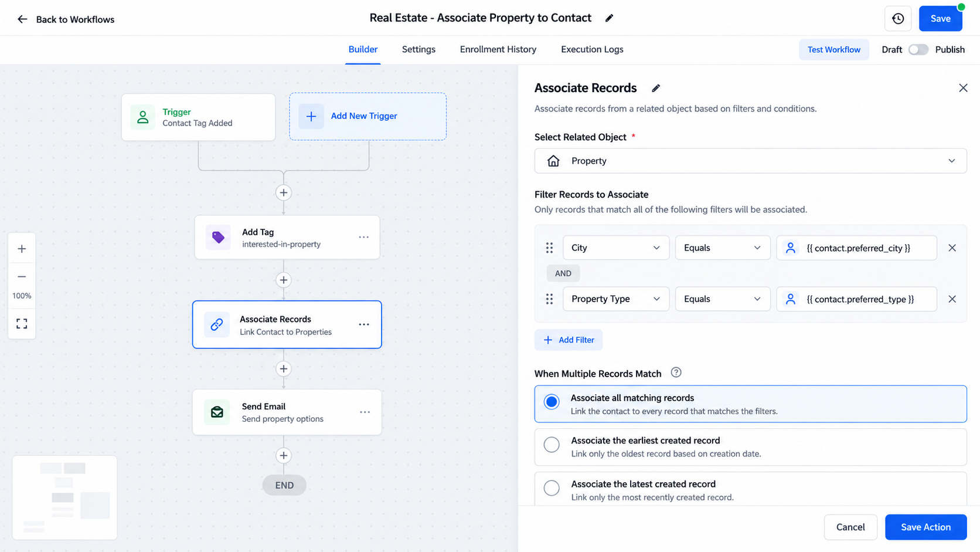Cancel the action edit
The width and height of the screenshot is (980, 552).
850,527
